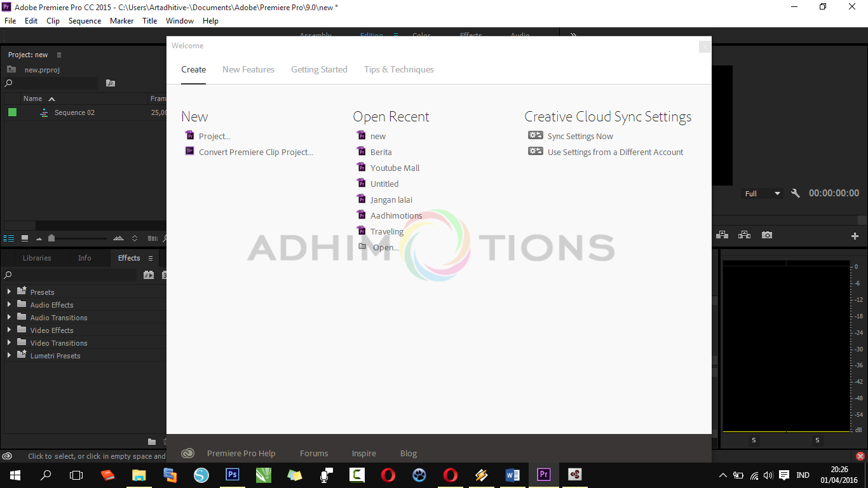Open File Explorer from the taskbar
The image size is (868, 488).
pos(139,475)
